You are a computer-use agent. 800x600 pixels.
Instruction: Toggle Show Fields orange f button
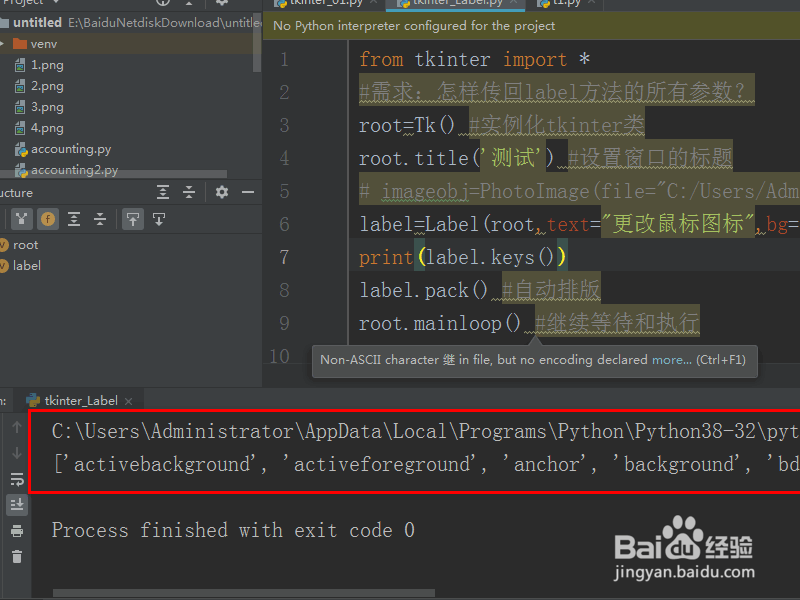coord(48,219)
